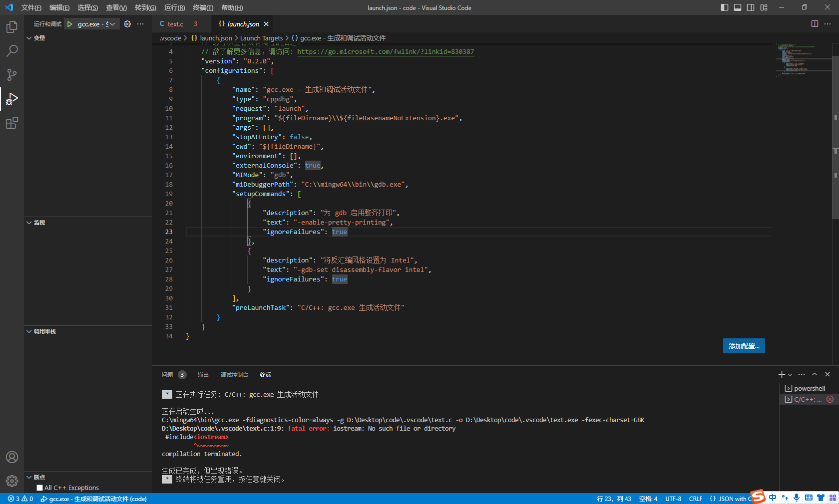The image size is (839, 504).
Task: Click the Run and Debug activity bar icon
Action: coord(11,99)
